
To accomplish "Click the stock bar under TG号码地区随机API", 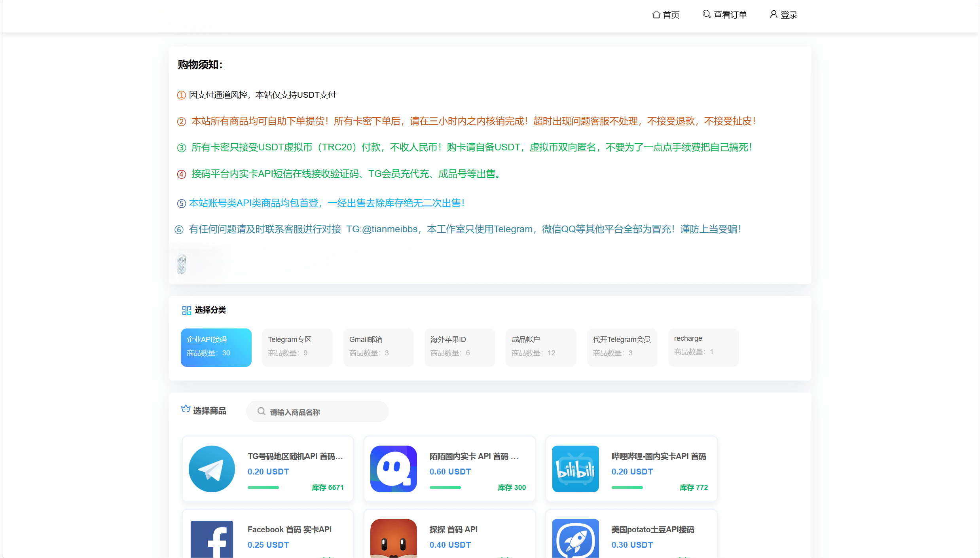I will coord(263,488).
